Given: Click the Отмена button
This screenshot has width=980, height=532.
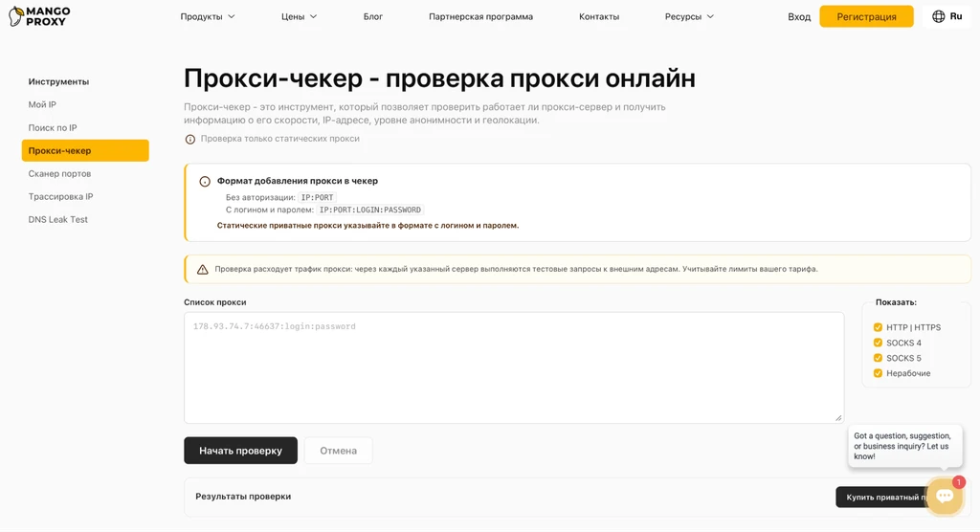Looking at the screenshot, I should (338, 450).
